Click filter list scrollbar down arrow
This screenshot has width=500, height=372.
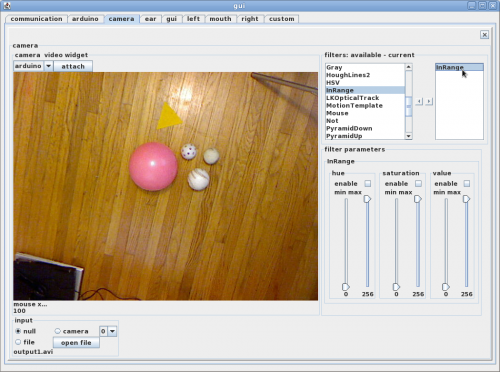pyautogui.click(x=408, y=136)
